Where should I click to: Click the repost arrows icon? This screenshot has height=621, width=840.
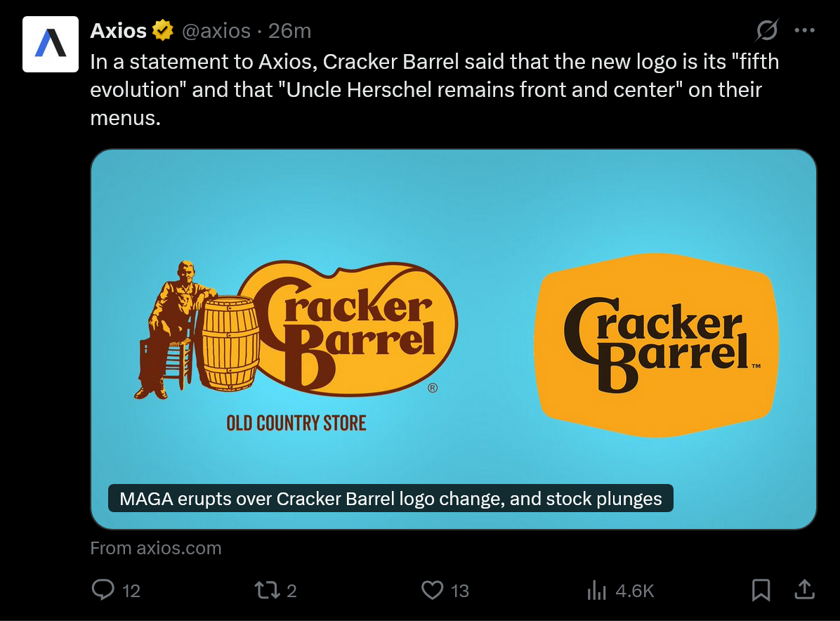pos(267,590)
